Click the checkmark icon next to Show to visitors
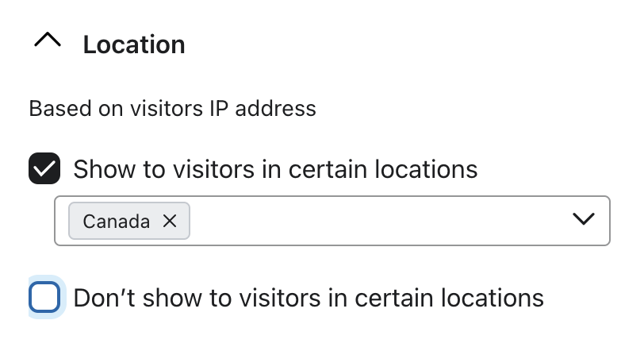 pyautogui.click(x=44, y=169)
